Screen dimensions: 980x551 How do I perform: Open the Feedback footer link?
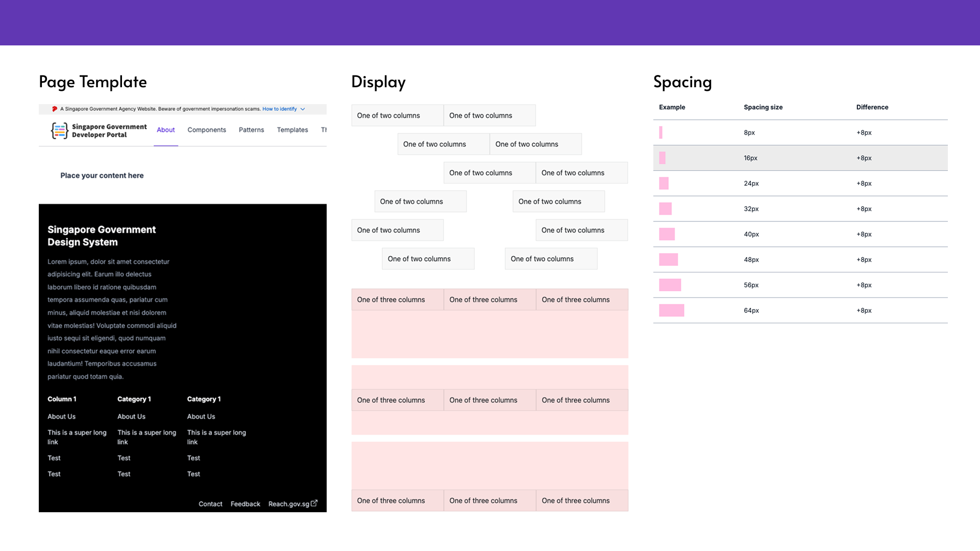pos(245,504)
